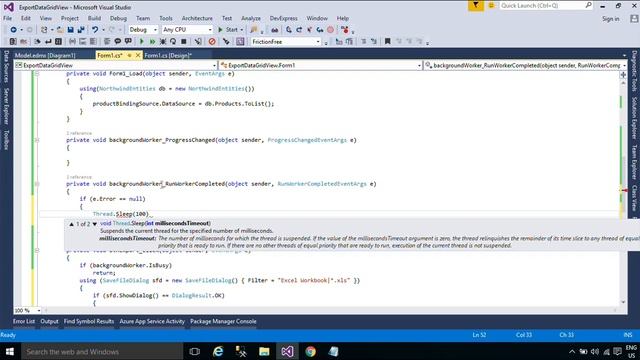
Task: Switch to the Model.edmx [Diagram1] tab
Action: pyautogui.click(x=45, y=56)
